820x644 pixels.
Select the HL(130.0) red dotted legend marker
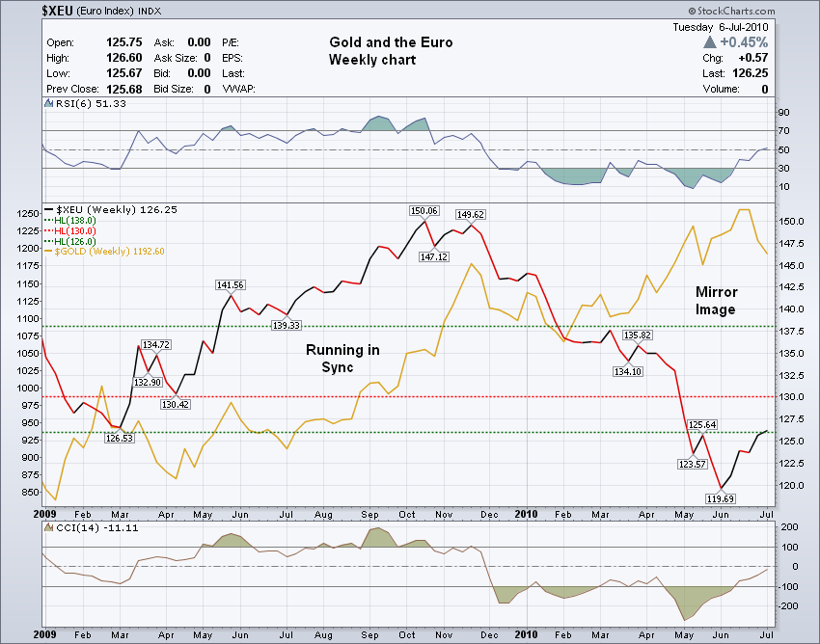tap(50, 230)
